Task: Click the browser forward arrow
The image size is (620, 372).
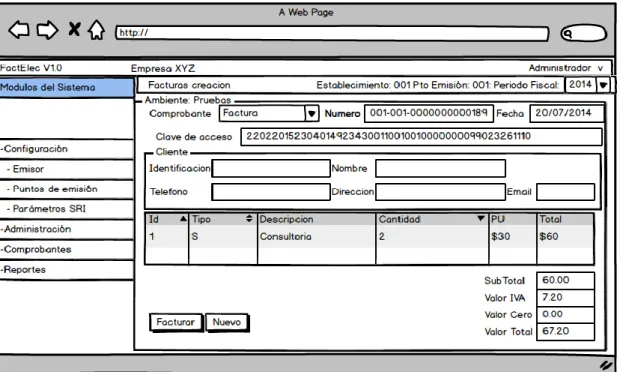Action: point(47,30)
